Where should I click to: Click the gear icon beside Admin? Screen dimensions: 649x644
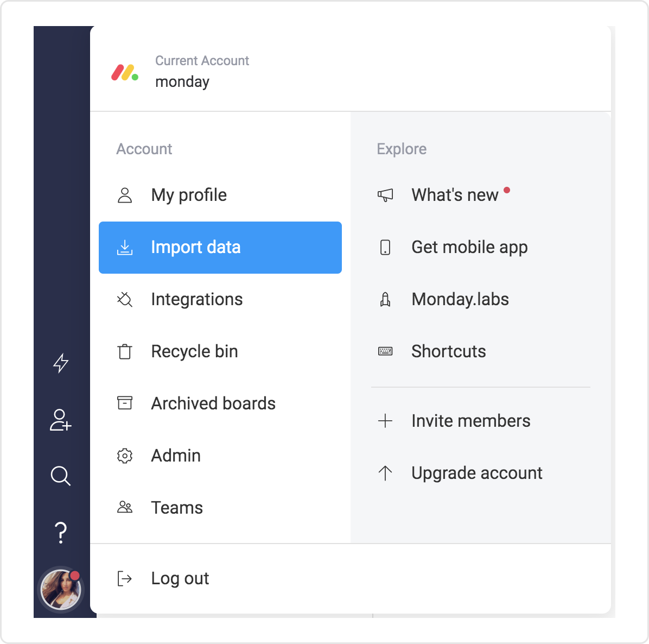(125, 456)
